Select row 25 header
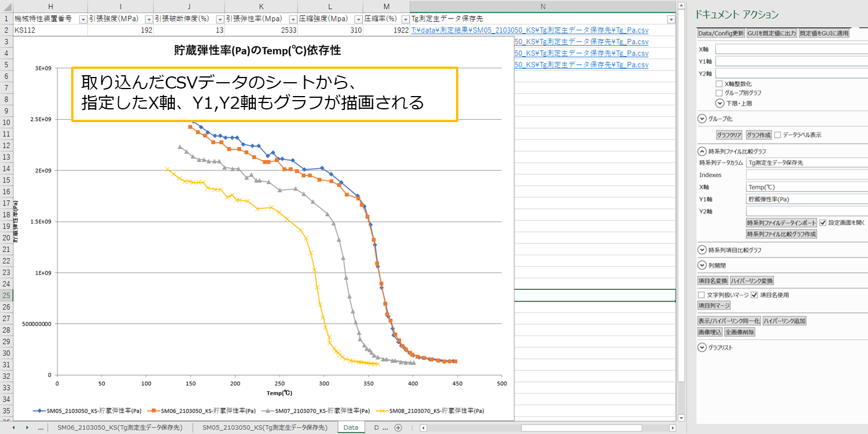868x434 pixels. pos(6,295)
